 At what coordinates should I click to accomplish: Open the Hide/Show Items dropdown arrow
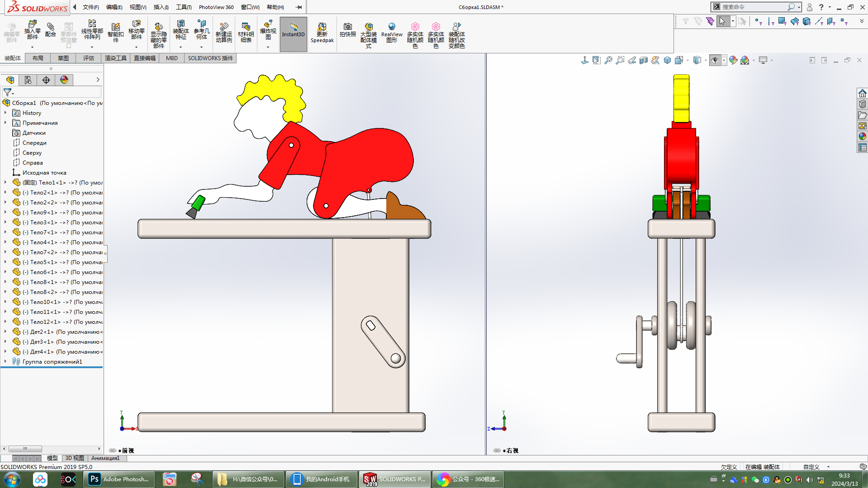724,60
